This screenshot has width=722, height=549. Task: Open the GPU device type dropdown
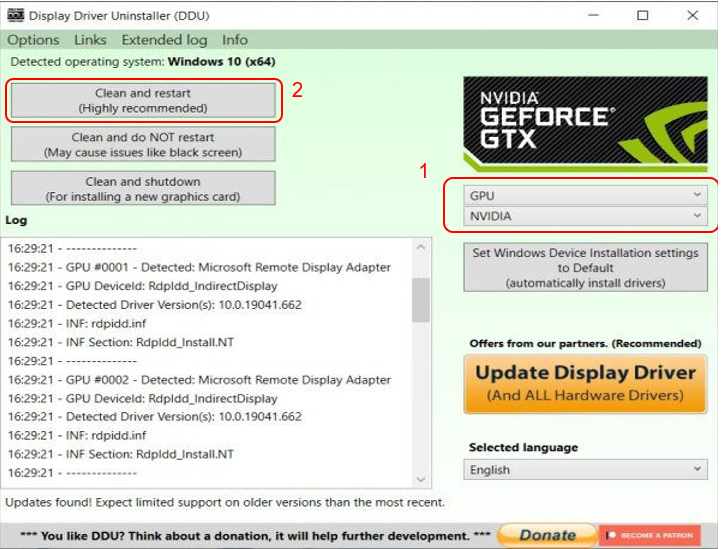585,195
